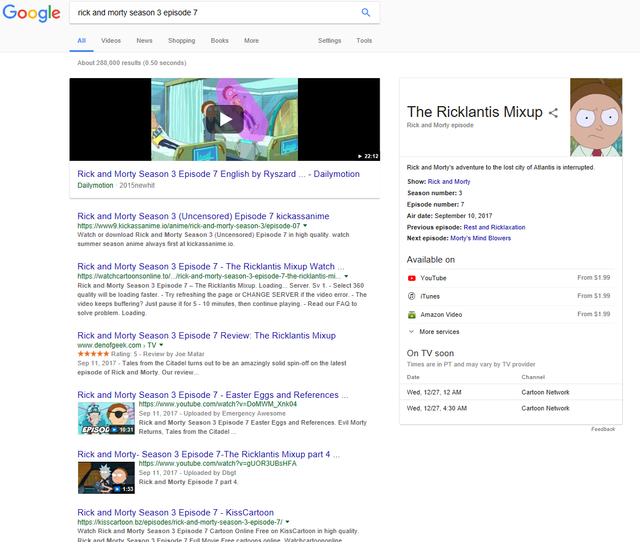Open Amazon Video availability row
The height and width of the screenshot is (542, 640).
pyautogui.click(x=511, y=315)
